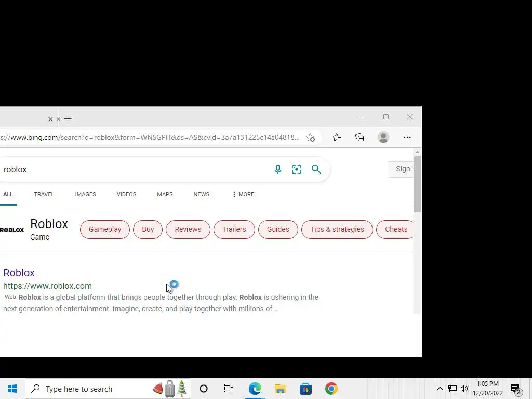Open Edge Settings and more menu
The width and height of the screenshot is (532, 399).
[407, 137]
